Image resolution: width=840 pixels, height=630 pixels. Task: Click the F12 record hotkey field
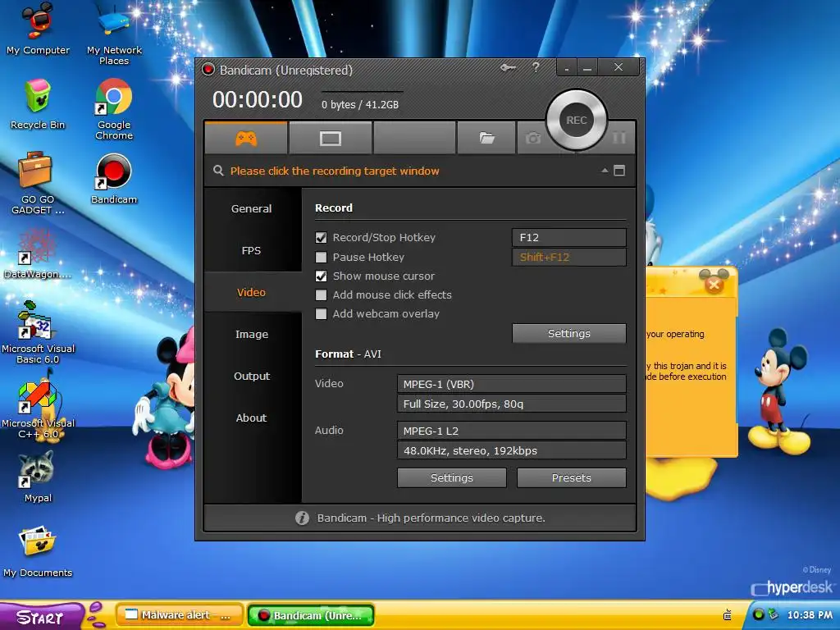click(569, 237)
